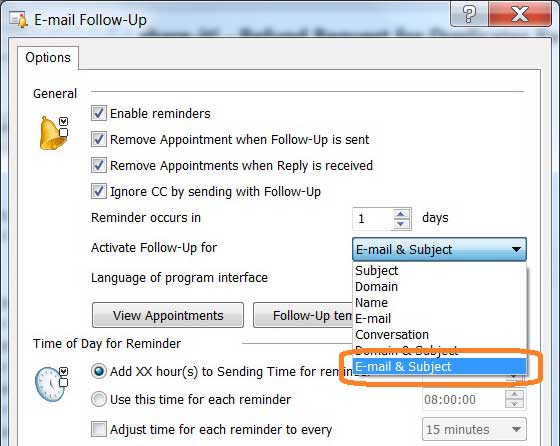Click the E-mail Follow-Up title bar icon

click(19, 20)
